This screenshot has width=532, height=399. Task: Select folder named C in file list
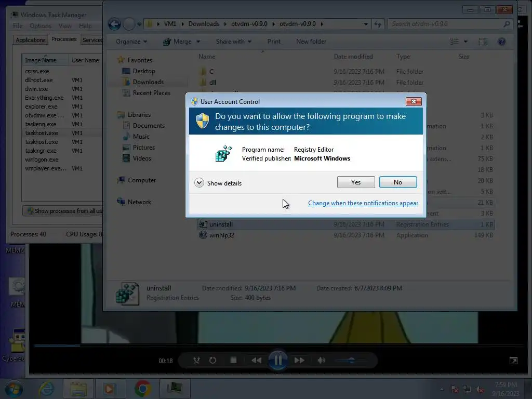pos(211,71)
